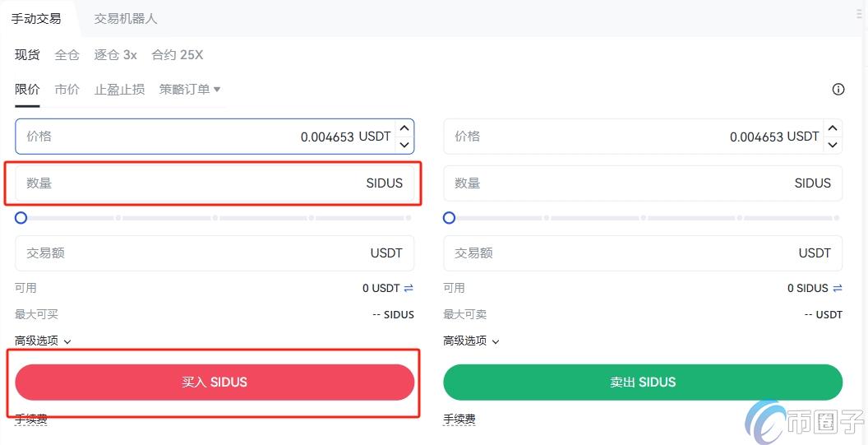Image resolution: width=868 pixels, height=445 pixels.
Task: Select 逐仓 3x margin mode
Action: tap(115, 55)
